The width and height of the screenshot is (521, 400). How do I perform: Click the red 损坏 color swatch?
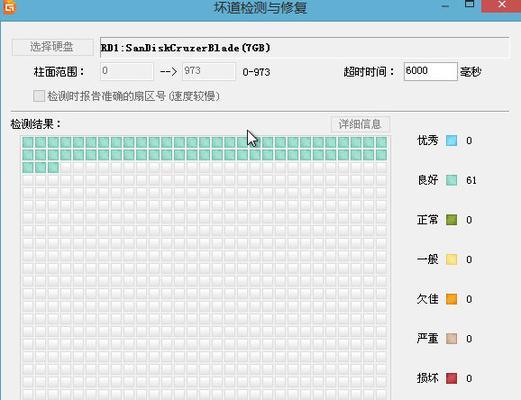(x=452, y=378)
